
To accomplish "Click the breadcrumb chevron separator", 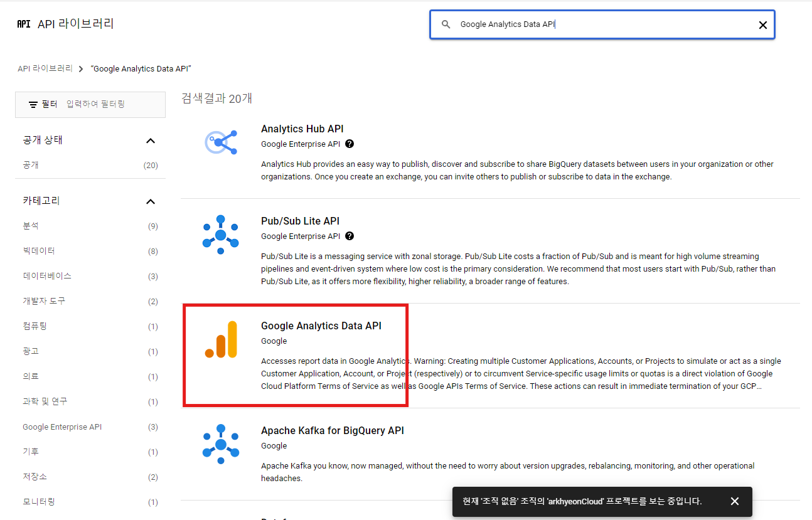I will [82, 68].
